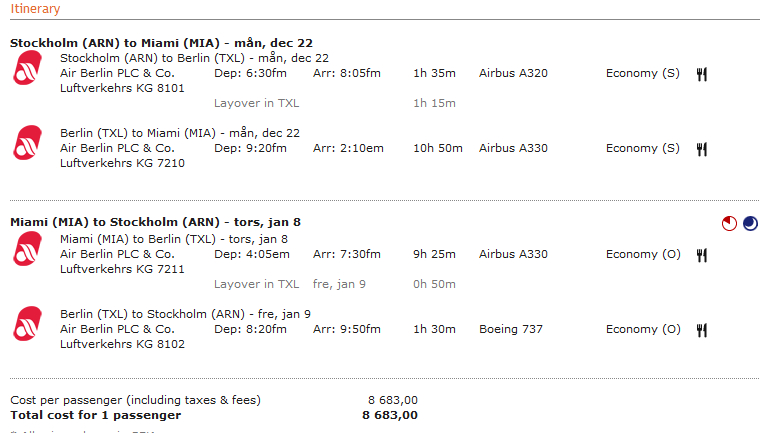Click Boeing 737 aircraft text
Image resolution: width=777 pixels, height=433 pixels.
click(x=511, y=329)
